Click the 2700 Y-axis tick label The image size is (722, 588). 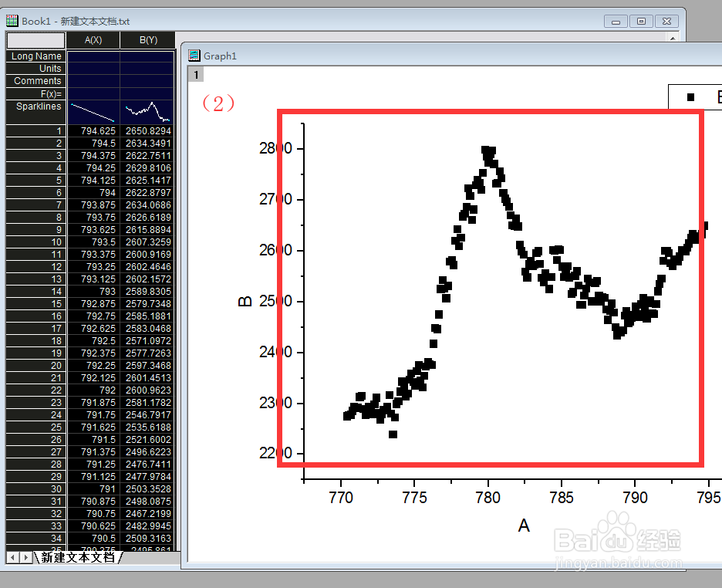click(275, 199)
